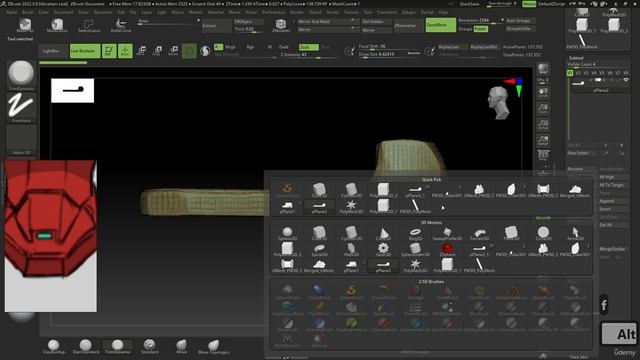This screenshot has height=360, width=640.
Task: Select the Spiral3D mesh
Action: [x=319, y=249]
